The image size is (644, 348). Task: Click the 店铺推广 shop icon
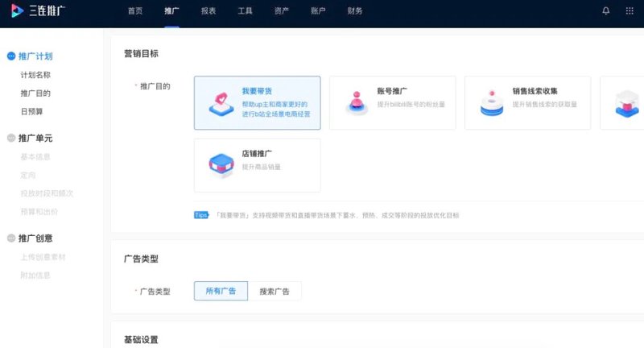pyautogui.click(x=221, y=165)
